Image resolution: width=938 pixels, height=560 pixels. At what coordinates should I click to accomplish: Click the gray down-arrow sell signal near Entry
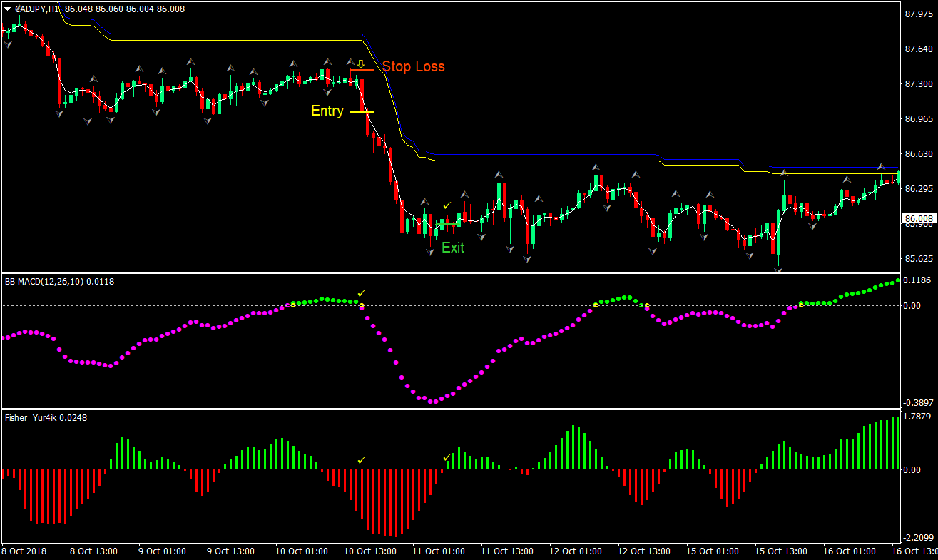[329, 93]
